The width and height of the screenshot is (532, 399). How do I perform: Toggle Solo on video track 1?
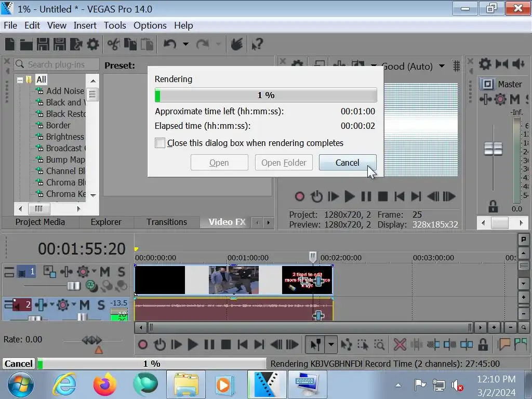(x=122, y=272)
